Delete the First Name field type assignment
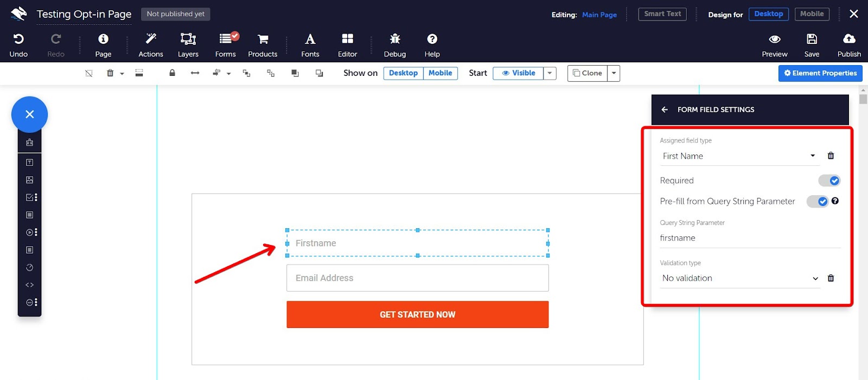Image resolution: width=868 pixels, height=380 pixels. pos(831,156)
